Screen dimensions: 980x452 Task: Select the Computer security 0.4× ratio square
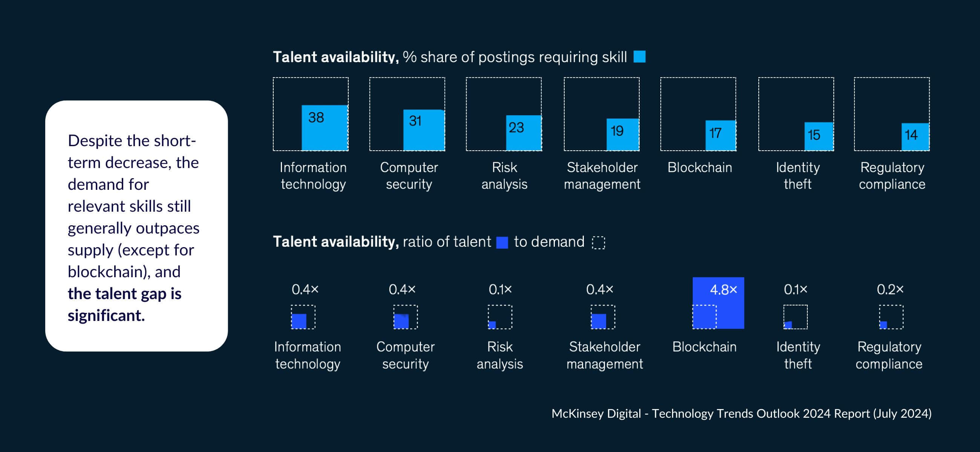pos(401,321)
